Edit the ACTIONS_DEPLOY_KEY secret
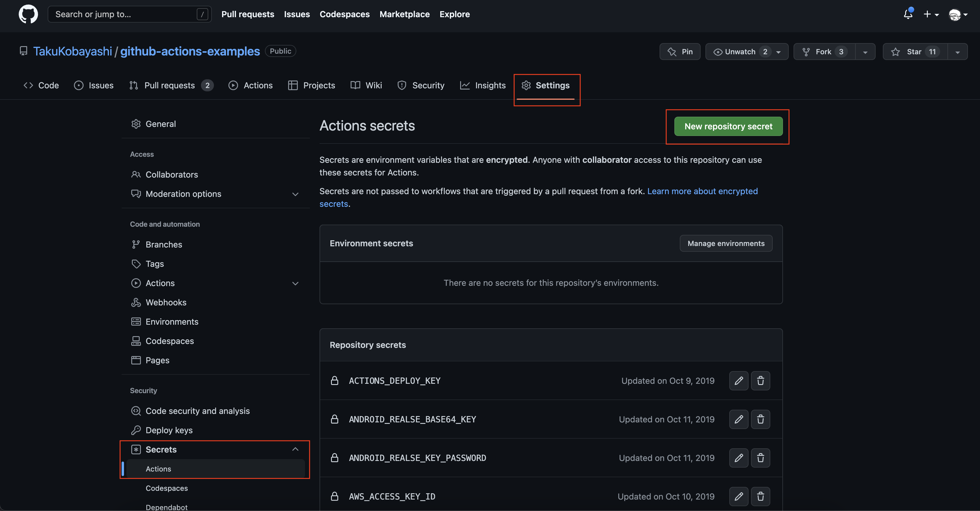Image resolution: width=980 pixels, height=511 pixels. click(x=739, y=380)
